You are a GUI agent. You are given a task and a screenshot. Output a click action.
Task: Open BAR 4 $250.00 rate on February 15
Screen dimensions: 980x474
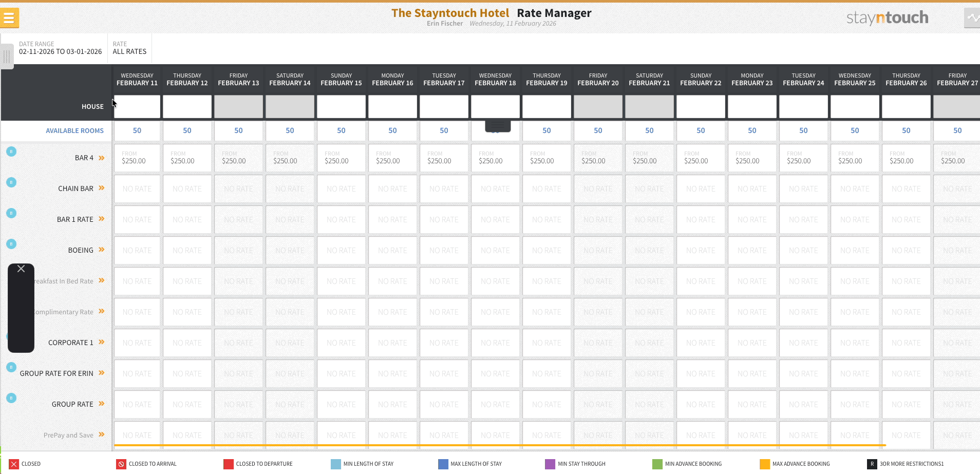click(x=341, y=158)
